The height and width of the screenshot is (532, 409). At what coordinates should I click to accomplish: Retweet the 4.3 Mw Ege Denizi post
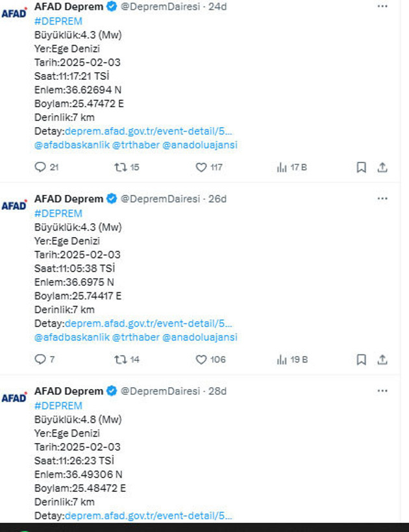point(120,167)
